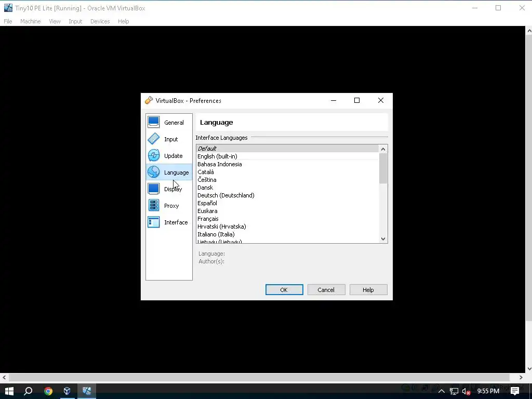This screenshot has width=532, height=399.
Task: Maximize the Preferences dialog
Action: (356, 100)
